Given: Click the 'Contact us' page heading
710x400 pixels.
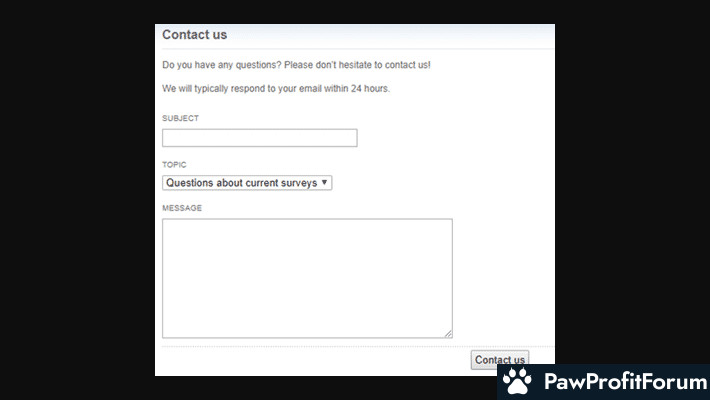Looking at the screenshot, I should click(194, 34).
